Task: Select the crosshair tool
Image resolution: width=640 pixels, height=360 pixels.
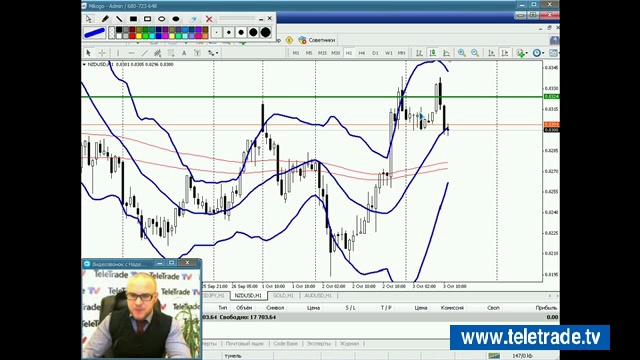Action: point(102,53)
